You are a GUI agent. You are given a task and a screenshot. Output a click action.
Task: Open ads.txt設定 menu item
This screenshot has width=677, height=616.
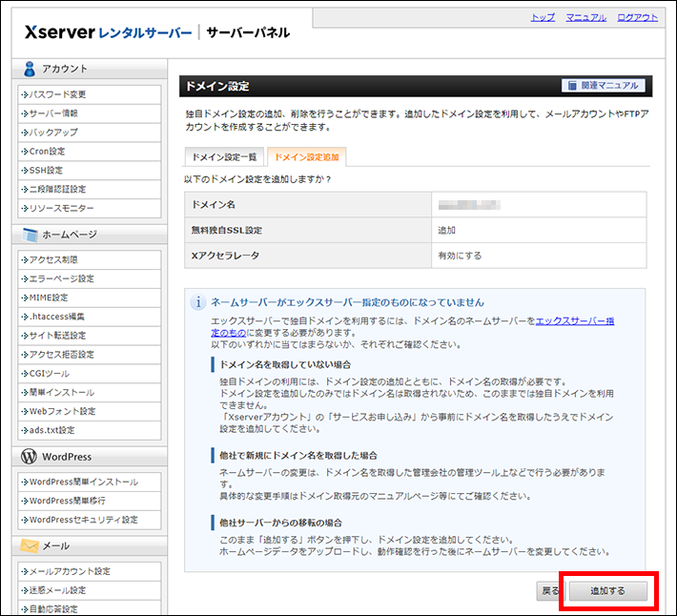click(90, 430)
